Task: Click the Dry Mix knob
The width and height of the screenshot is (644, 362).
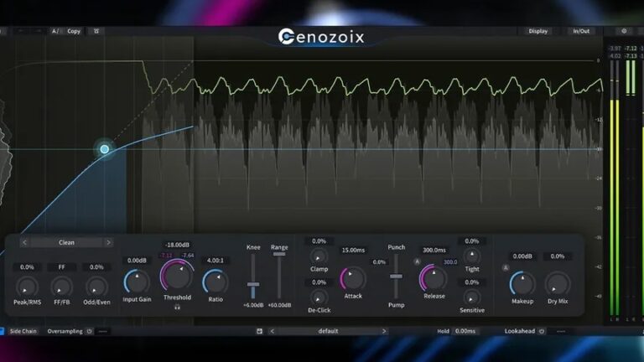Action: tap(558, 284)
